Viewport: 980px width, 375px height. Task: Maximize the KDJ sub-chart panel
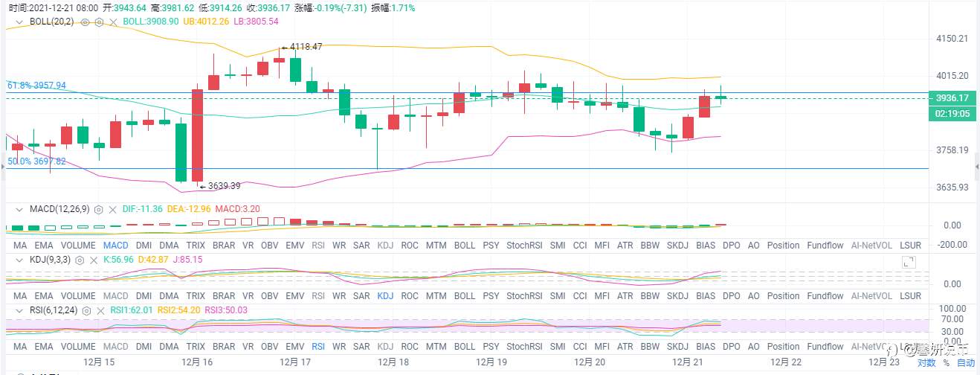tap(908, 262)
